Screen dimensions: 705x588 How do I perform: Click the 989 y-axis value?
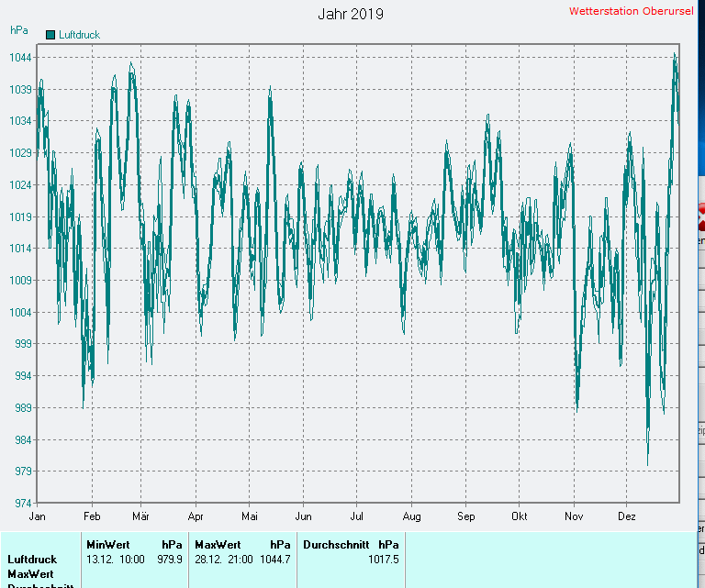[x=23, y=407]
